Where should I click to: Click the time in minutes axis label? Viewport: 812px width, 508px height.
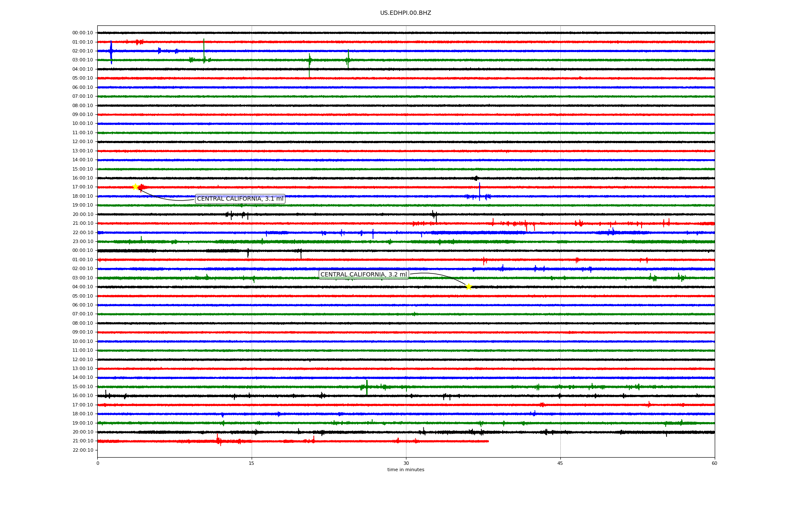coord(406,470)
